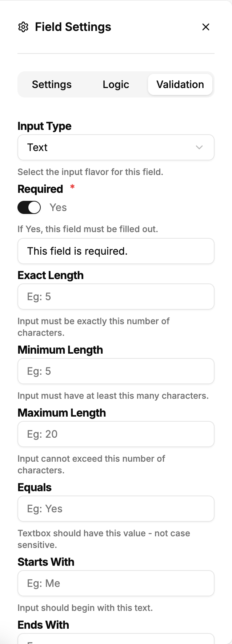Select the Validation tab
This screenshot has height=644, width=232.
click(180, 84)
